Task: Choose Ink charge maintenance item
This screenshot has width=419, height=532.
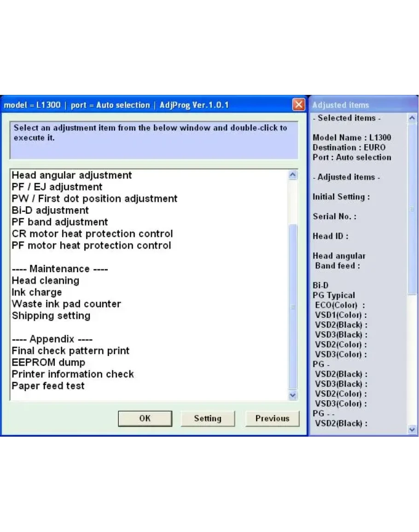Action: [x=36, y=292]
